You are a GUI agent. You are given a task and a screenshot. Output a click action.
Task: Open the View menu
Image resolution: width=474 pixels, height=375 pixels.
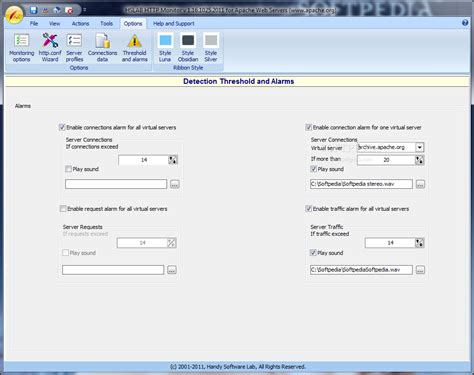[x=54, y=24]
